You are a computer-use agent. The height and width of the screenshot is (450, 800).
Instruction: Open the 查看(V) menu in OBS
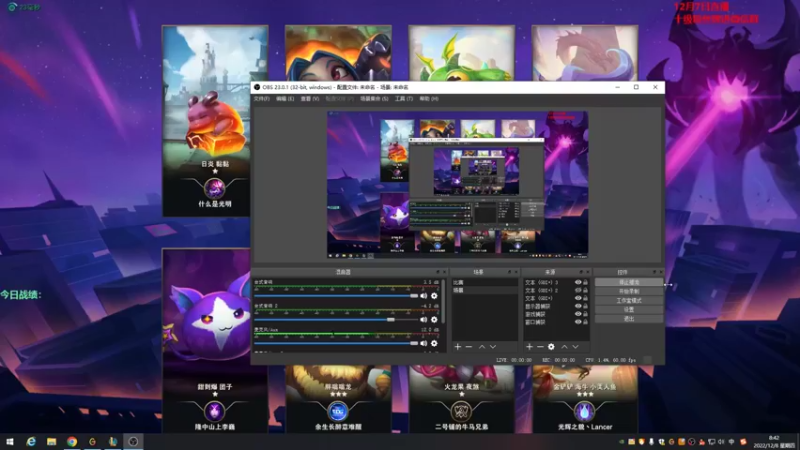coord(309,98)
